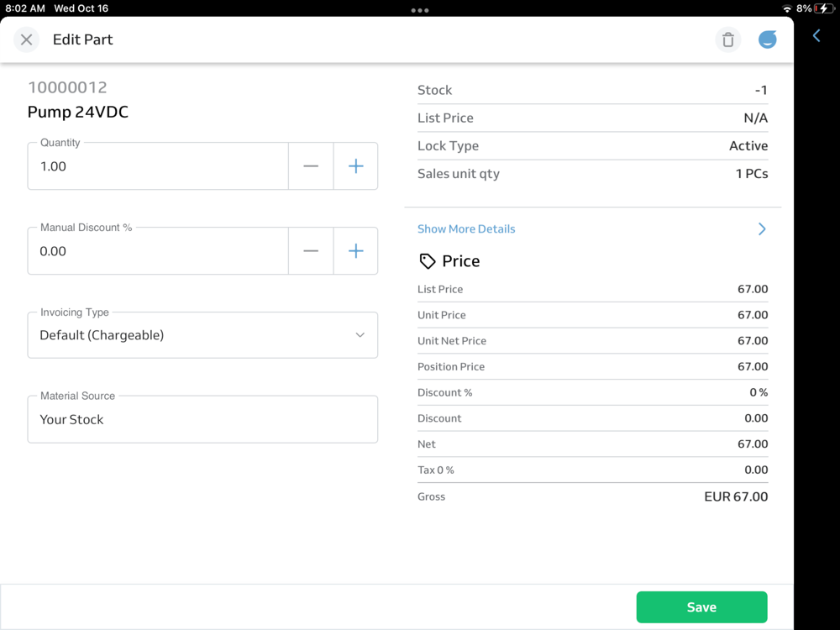Viewport: 840px width, 630px height.
Task: Tap the Wi-Fi icon in status bar
Action: tap(787, 8)
